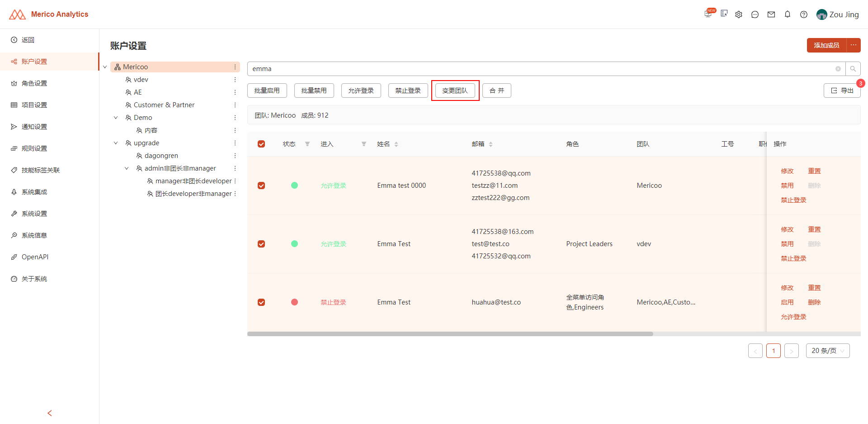Screen dimensions: 868x424
Task: Go to OpenAPI sidebar item
Action: (35, 257)
